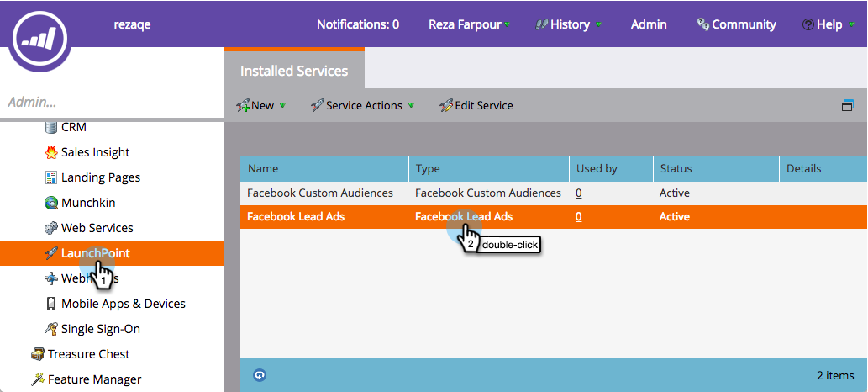Click the Sales Insight flame icon

[x=51, y=152]
